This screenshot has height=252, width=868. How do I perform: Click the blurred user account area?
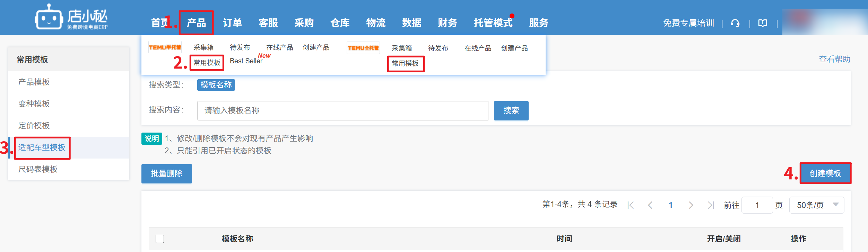[x=825, y=21]
